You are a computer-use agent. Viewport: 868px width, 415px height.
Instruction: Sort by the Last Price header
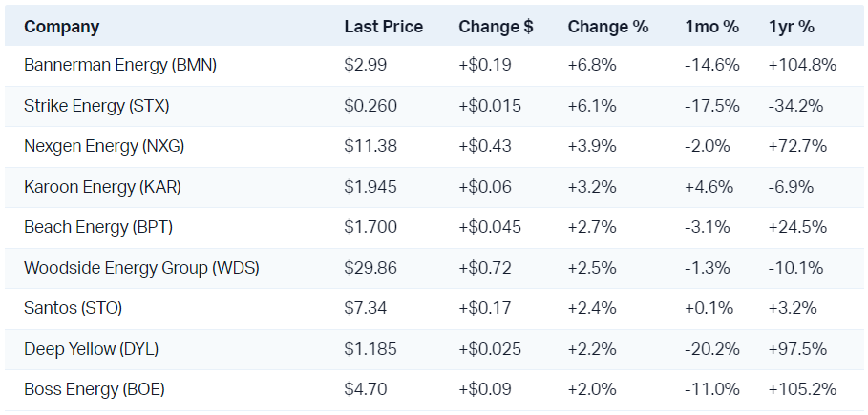[383, 27]
